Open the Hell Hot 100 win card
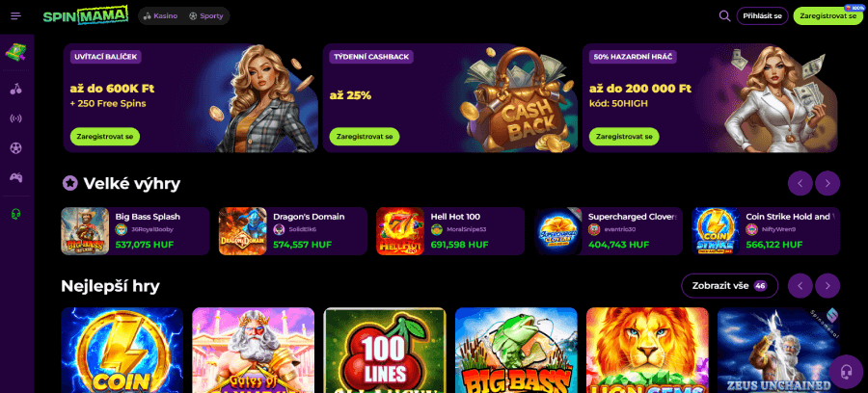868x393 pixels. [x=450, y=231]
